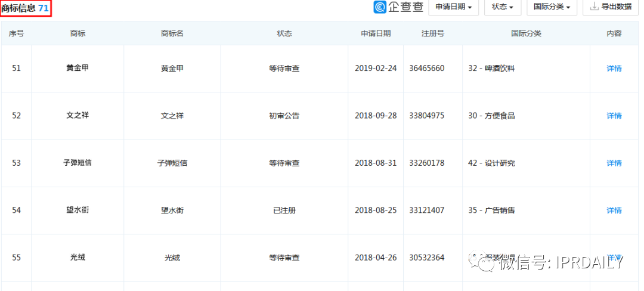
Task: Click classification 30 - 方便食品
Action: coord(491,116)
